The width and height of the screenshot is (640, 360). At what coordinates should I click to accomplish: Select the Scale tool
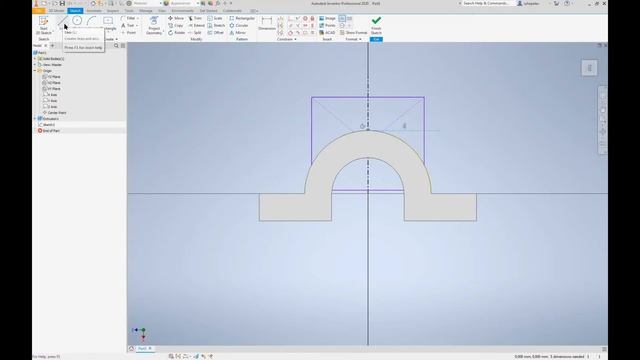(215, 18)
